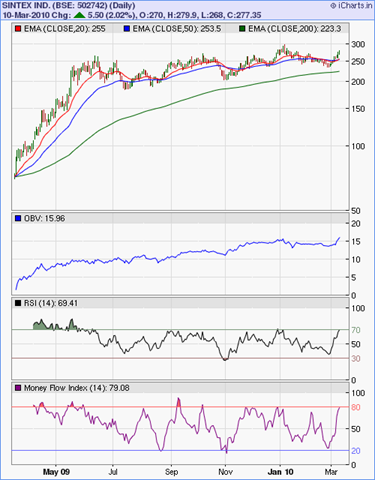
Task: Click the Money Flow Index (14): 79.08 label
Action: (77, 388)
